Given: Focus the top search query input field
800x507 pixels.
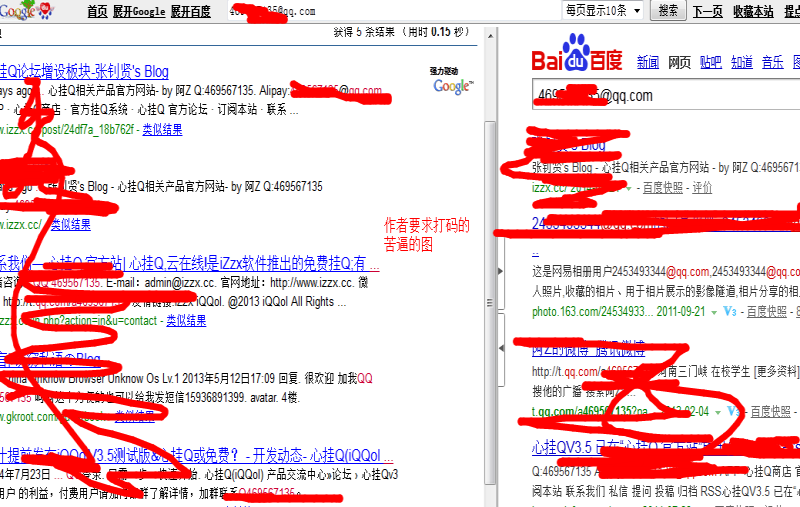Looking at the screenshot, I should 393,11.
